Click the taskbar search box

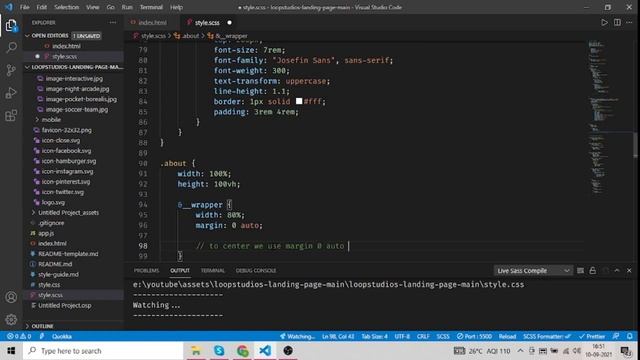103,351
